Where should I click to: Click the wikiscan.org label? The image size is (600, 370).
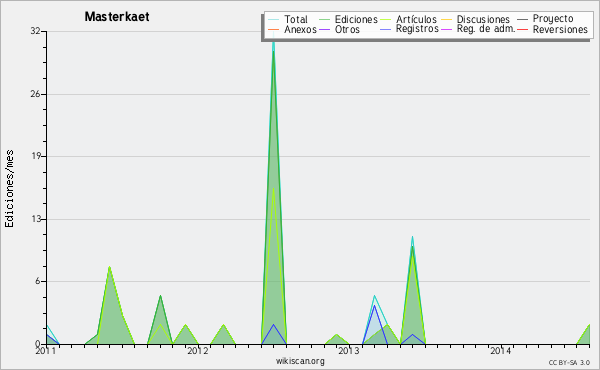coord(300,361)
